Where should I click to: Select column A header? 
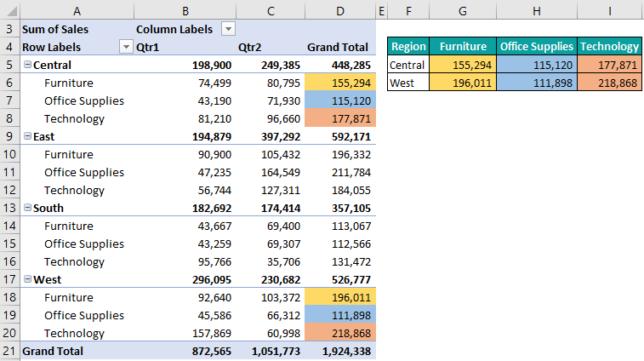point(77,11)
